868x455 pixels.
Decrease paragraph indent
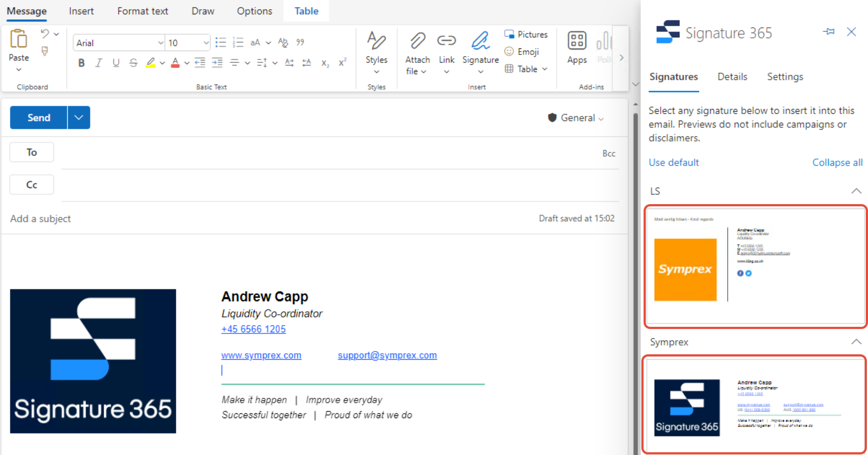point(200,63)
